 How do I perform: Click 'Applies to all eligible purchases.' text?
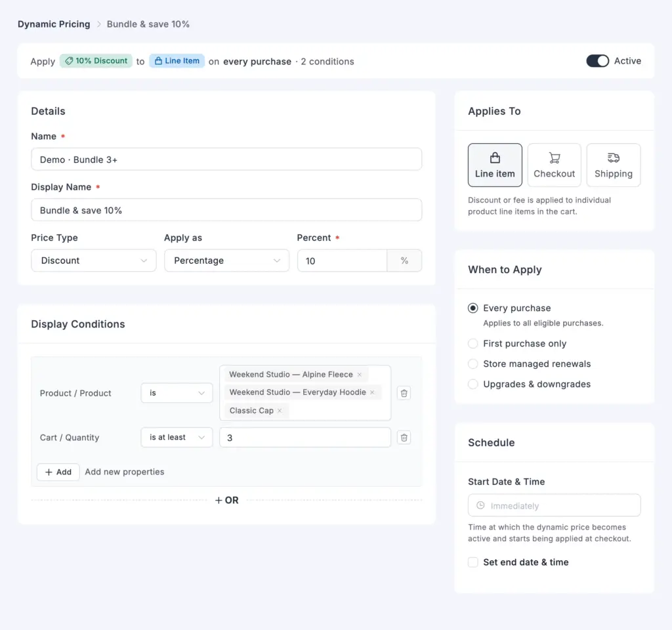(543, 323)
